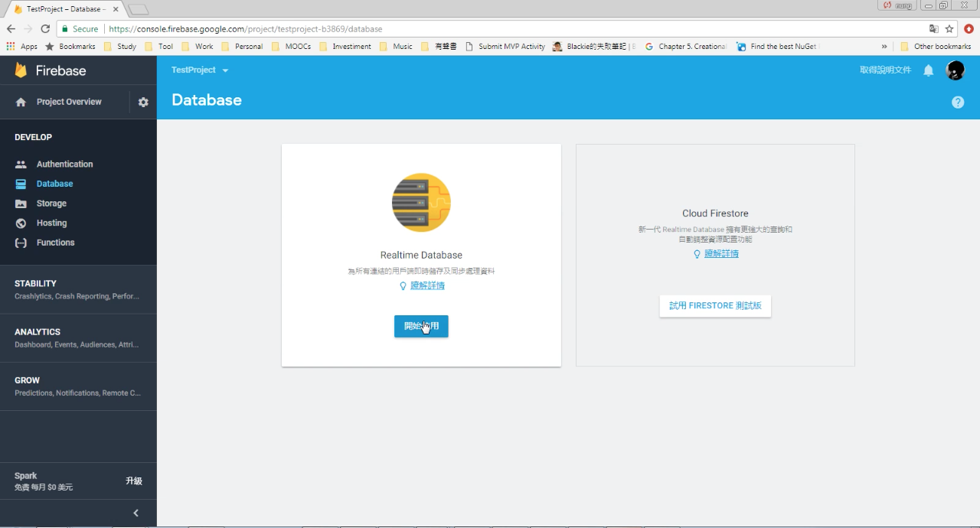
Task: Click the browser back arrow
Action: point(11,29)
